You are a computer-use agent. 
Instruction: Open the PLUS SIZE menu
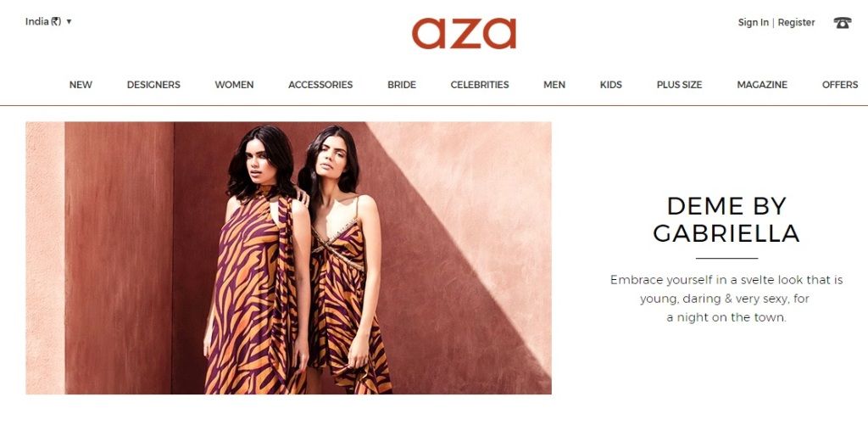point(679,85)
